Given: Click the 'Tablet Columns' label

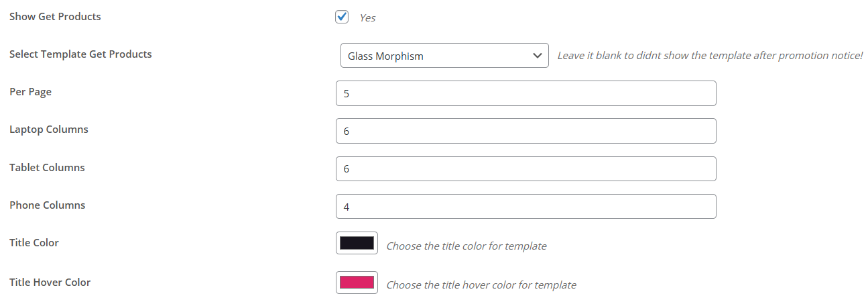Looking at the screenshot, I should tap(47, 168).
